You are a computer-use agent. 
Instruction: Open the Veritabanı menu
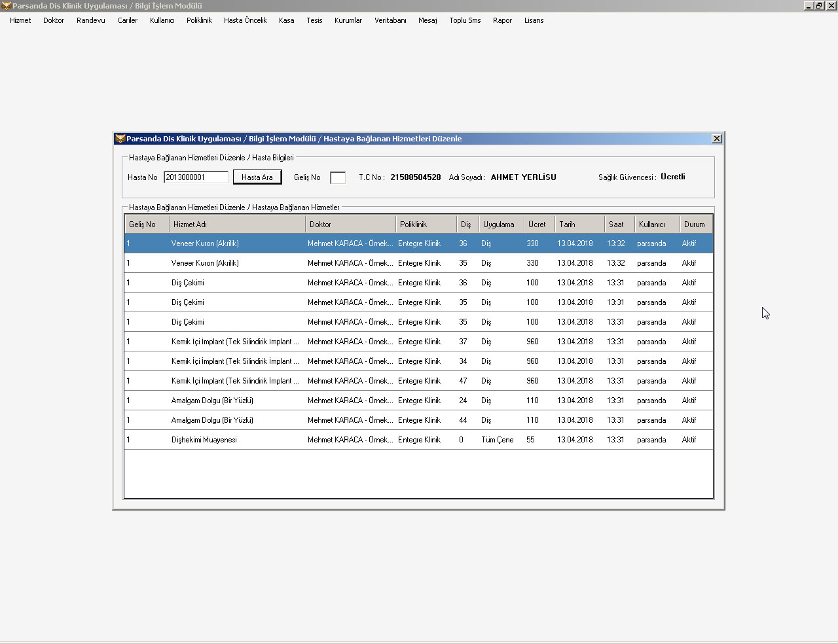tap(390, 20)
